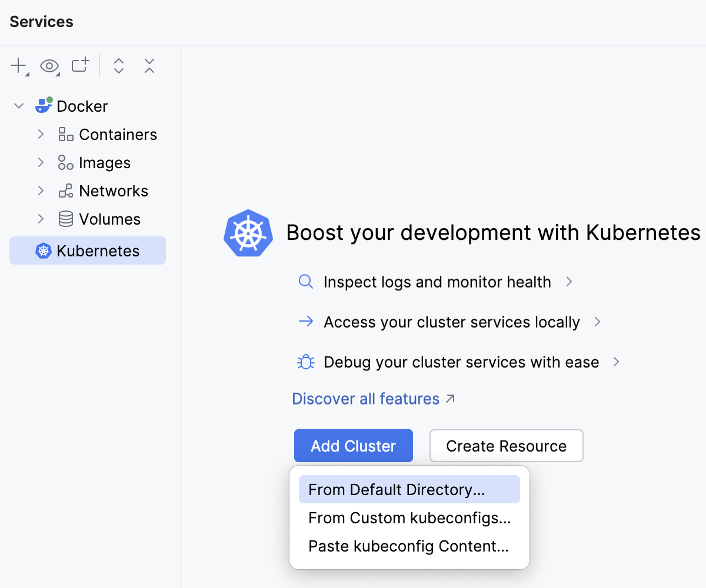Viewport: 706px width, 588px height.
Task: Click the large Kubernetes logo
Action: click(x=248, y=233)
